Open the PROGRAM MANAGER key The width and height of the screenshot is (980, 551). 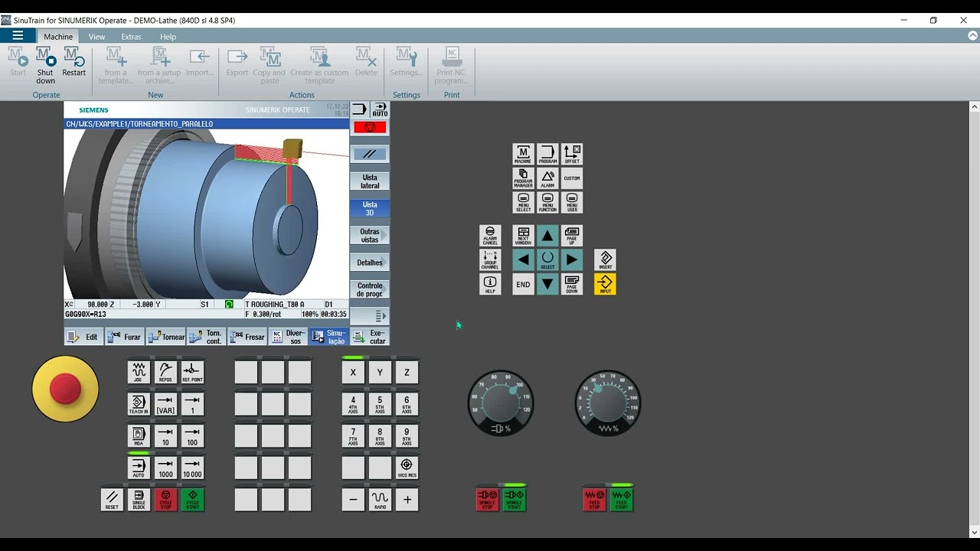(x=523, y=178)
